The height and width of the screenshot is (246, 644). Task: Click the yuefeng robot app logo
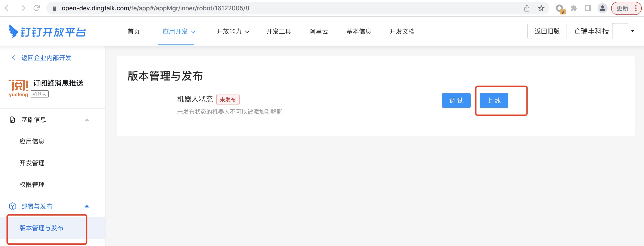[18, 88]
